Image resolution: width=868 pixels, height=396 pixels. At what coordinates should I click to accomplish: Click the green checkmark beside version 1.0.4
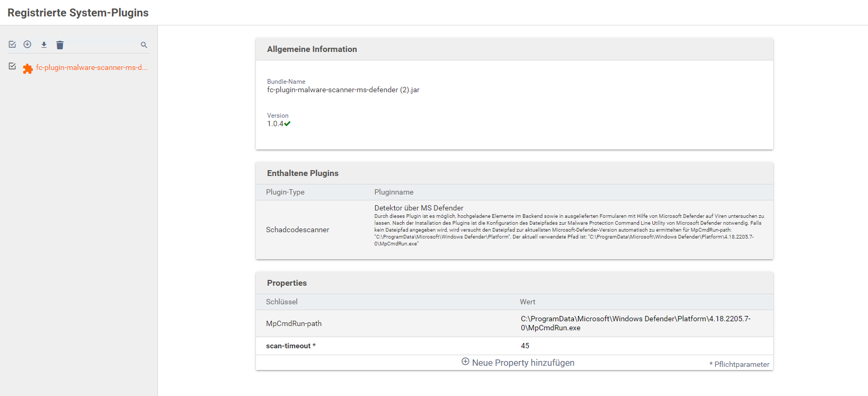pos(287,124)
